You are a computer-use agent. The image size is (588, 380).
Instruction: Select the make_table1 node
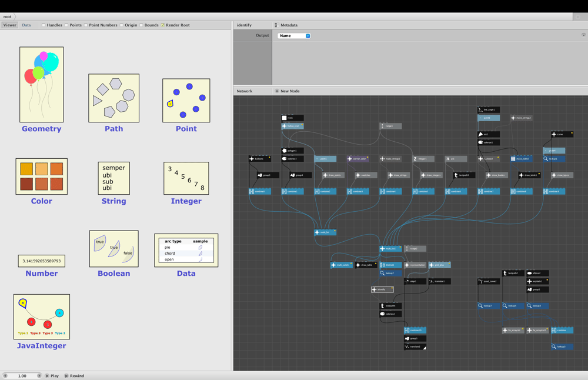pos(521,159)
